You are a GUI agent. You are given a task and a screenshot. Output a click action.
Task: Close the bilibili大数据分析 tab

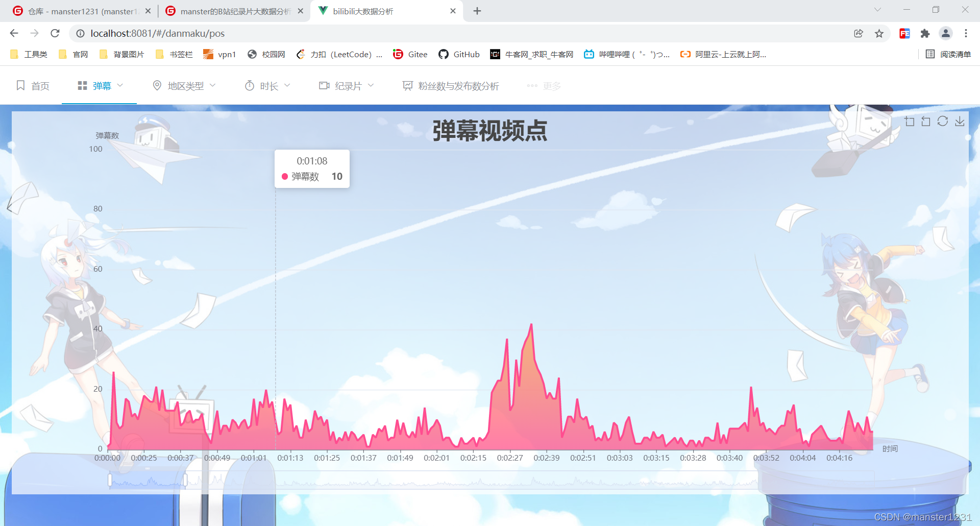[x=453, y=11]
